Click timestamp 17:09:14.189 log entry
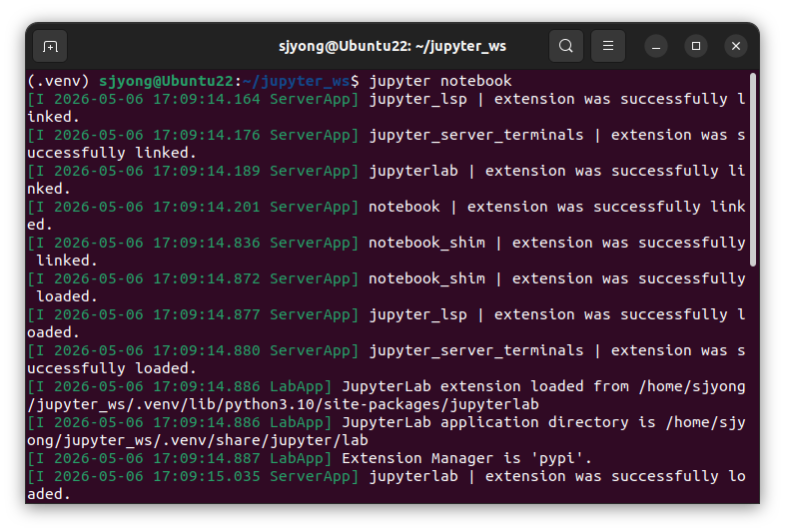Screen dimensions: 785x532 (x=207, y=171)
